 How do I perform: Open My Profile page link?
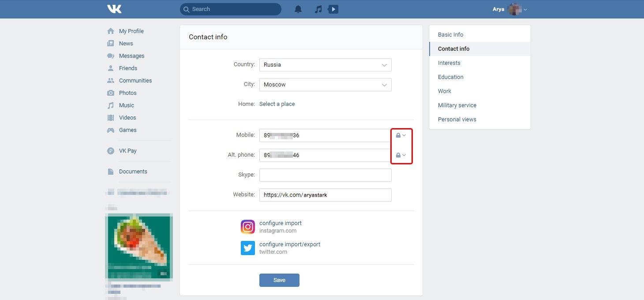tap(131, 31)
